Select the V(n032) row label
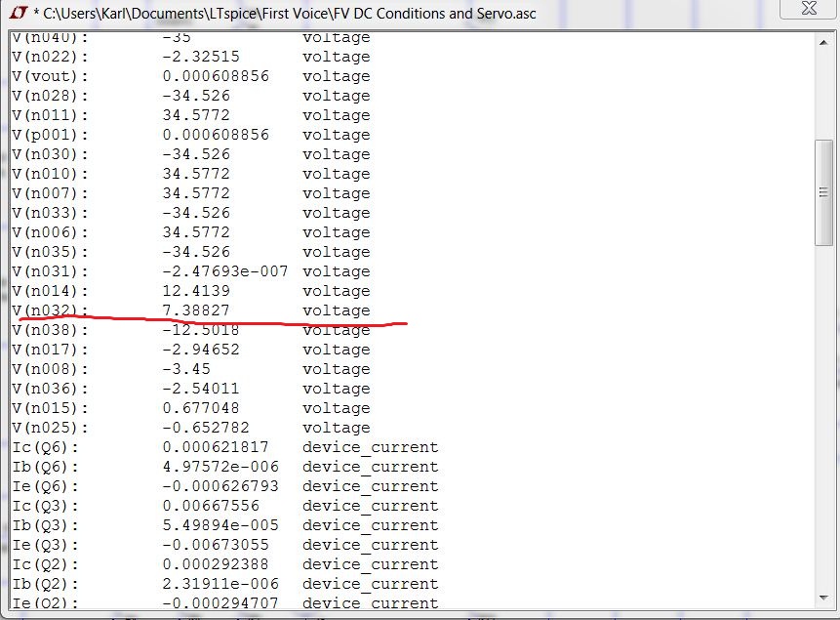The height and width of the screenshot is (620, 840). coord(50,310)
